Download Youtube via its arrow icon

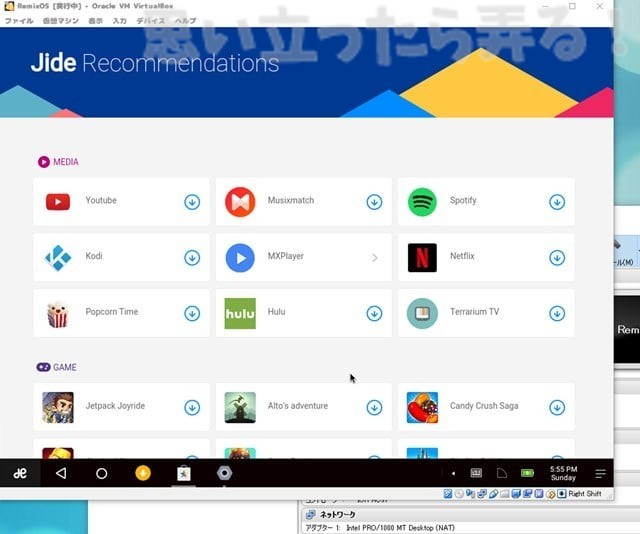[x=192, y=202]
